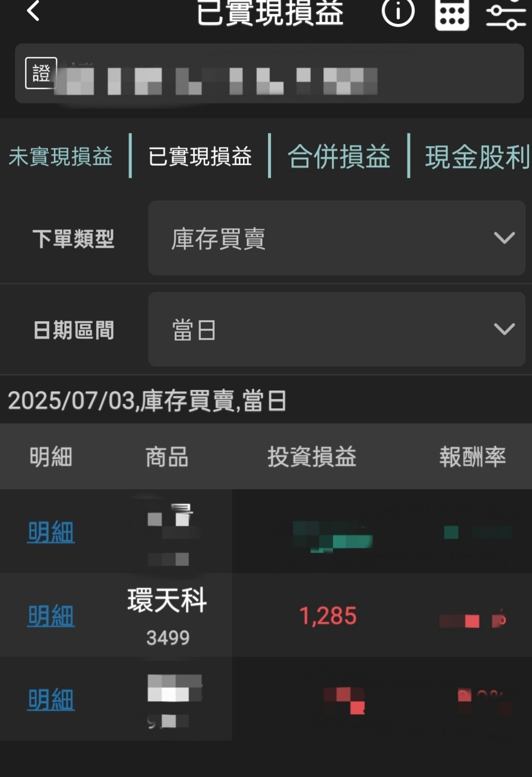Open the 當日 date range combo box
The image size is (532, 777).
click(x=337, y=329)
